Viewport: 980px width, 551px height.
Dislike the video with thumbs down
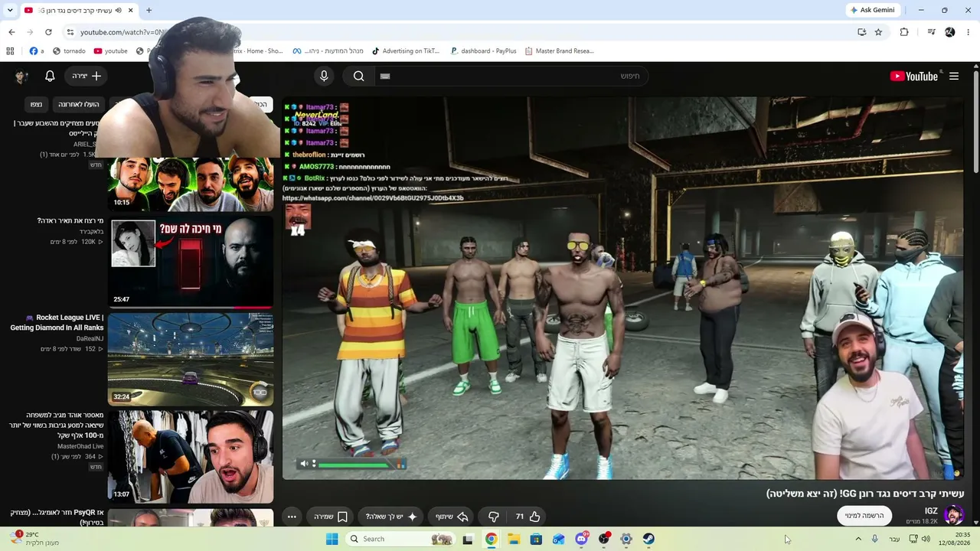click(494, 517)
